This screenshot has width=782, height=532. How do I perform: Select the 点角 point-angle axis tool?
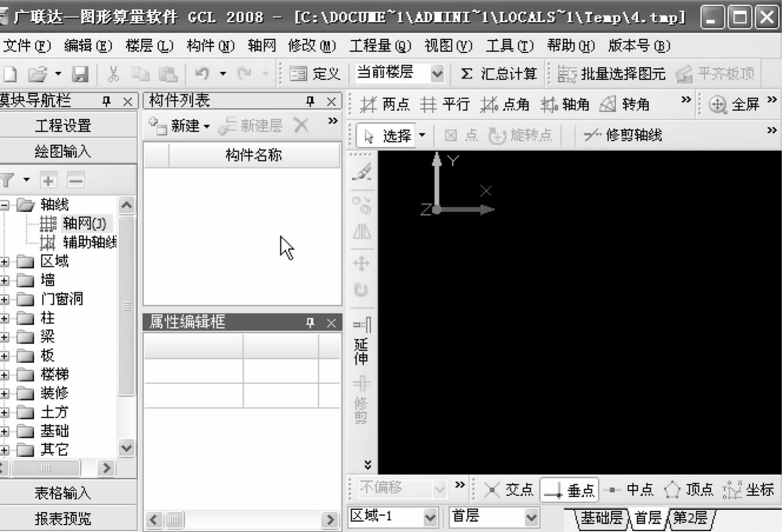point(505,104)
